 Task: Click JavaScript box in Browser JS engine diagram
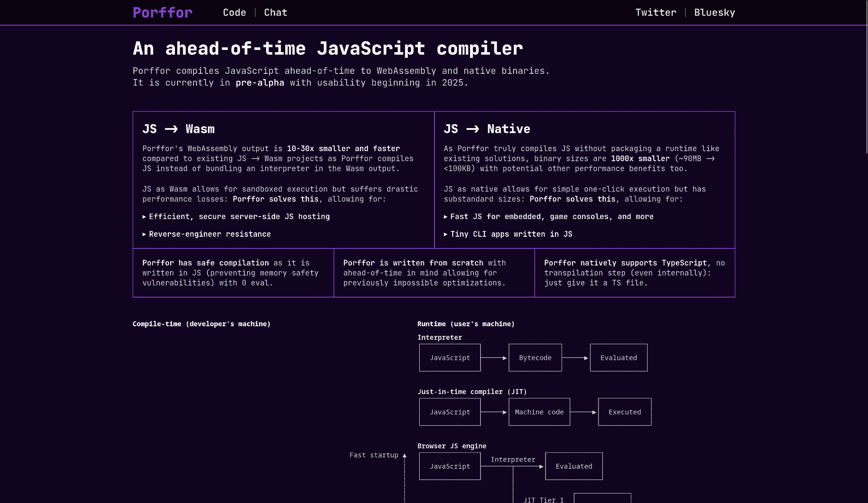(450, 466)
